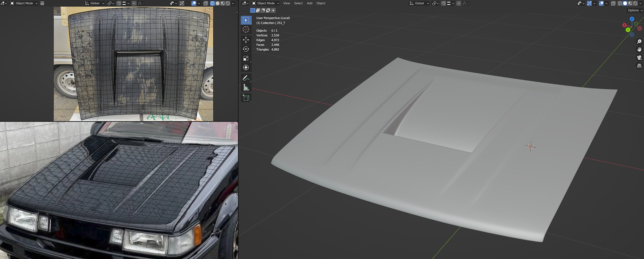Viewport: 644px width, 259px height.
Task: Open Global orientation dropdown in left viewport
Action: point(95,3)
